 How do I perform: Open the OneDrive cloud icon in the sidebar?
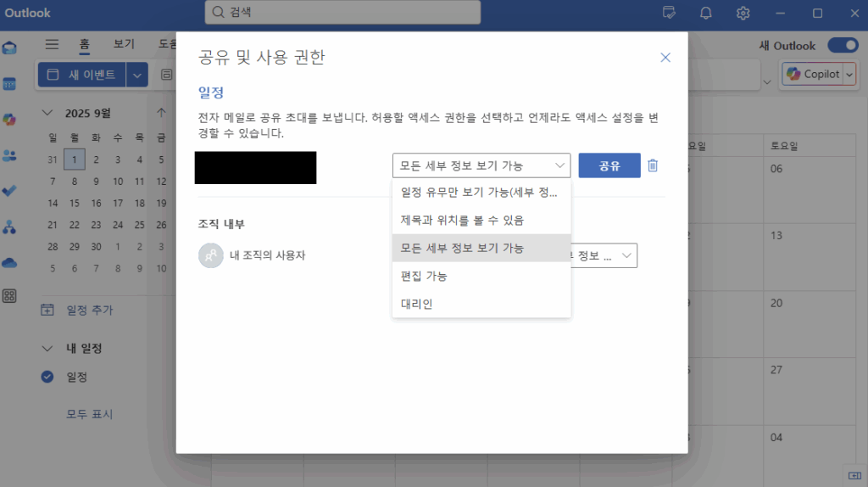(9, 263)
